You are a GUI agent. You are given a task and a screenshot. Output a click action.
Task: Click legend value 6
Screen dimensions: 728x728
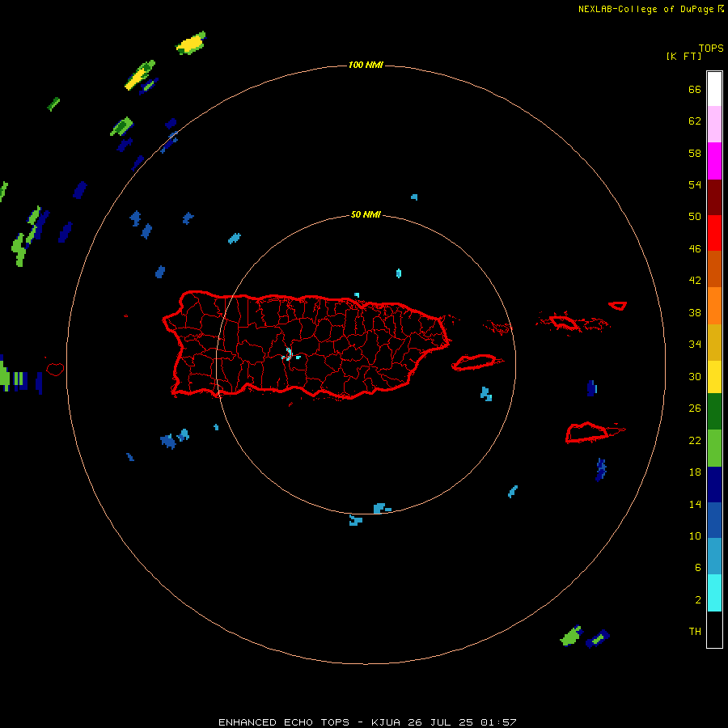tap(697, 568)
